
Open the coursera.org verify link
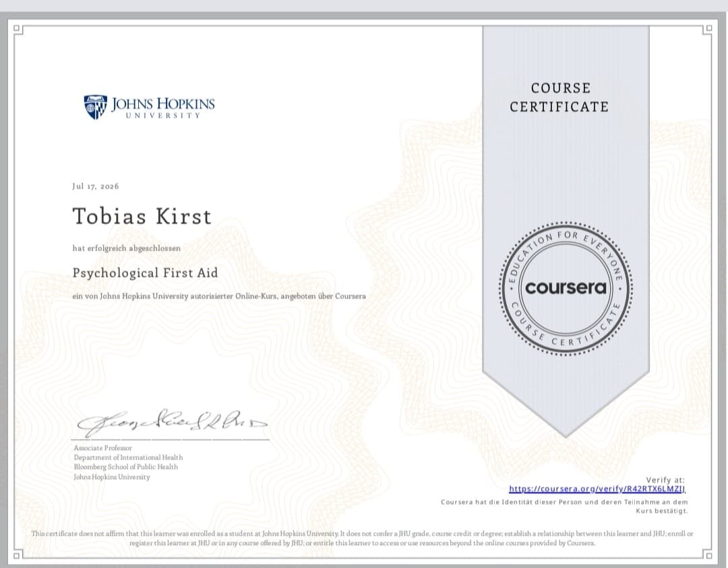[597, 489]
